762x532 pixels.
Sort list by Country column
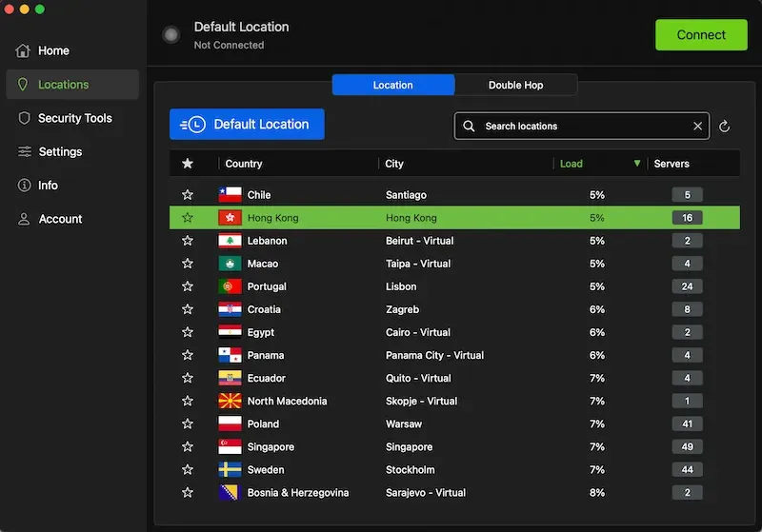click(x=244, y=164)
